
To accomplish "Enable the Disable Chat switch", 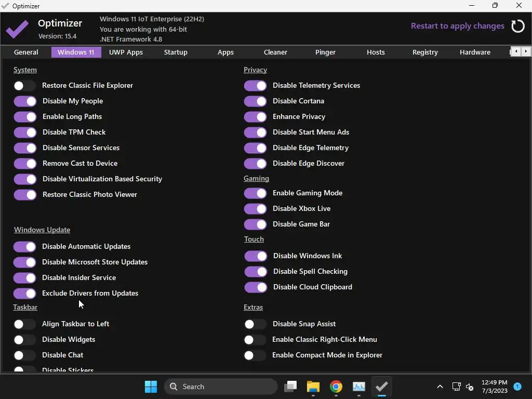I will point(24,355).
